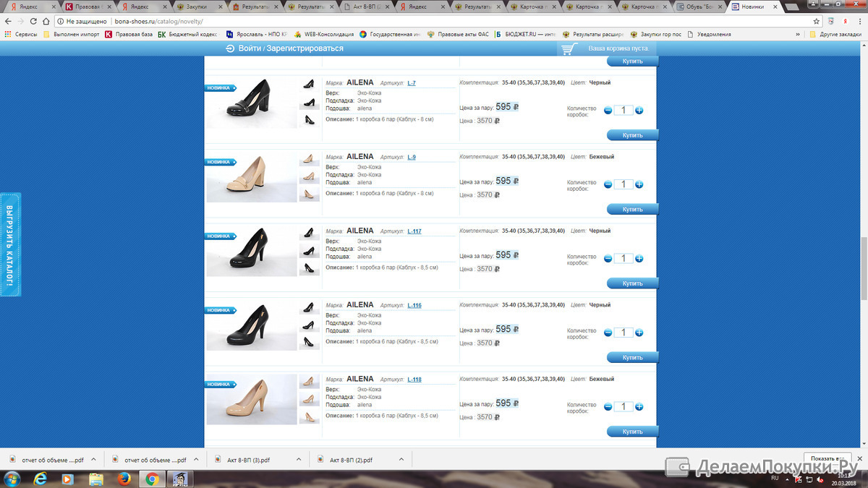The image size is (868, 488).
Task: Open the main photo of black L-7 shoe
Action: 252,102
